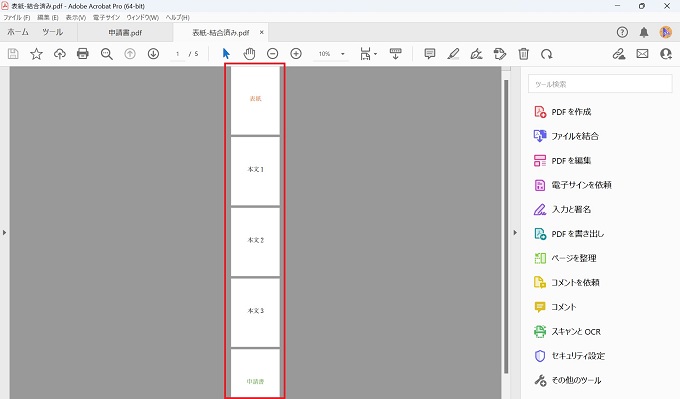Click the print icon in toolbar
680x399 pixels.
pyautogui.click(x=82, y=54)
